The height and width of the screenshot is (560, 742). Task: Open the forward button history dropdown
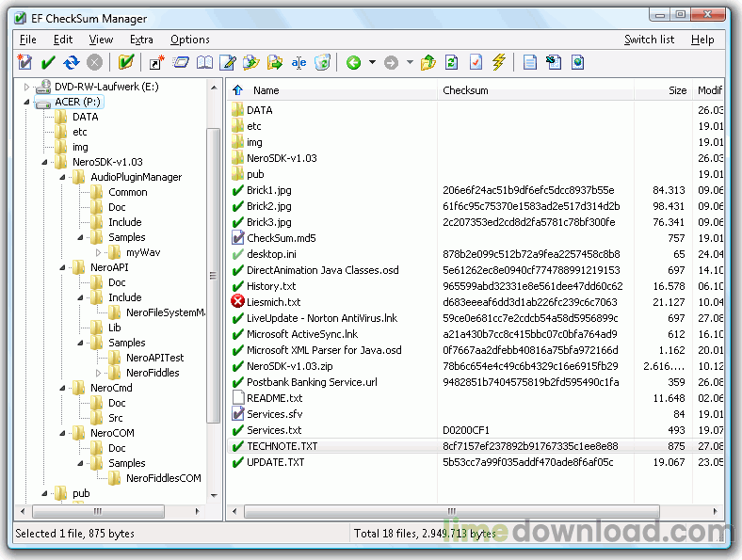(x=410, y=62)
